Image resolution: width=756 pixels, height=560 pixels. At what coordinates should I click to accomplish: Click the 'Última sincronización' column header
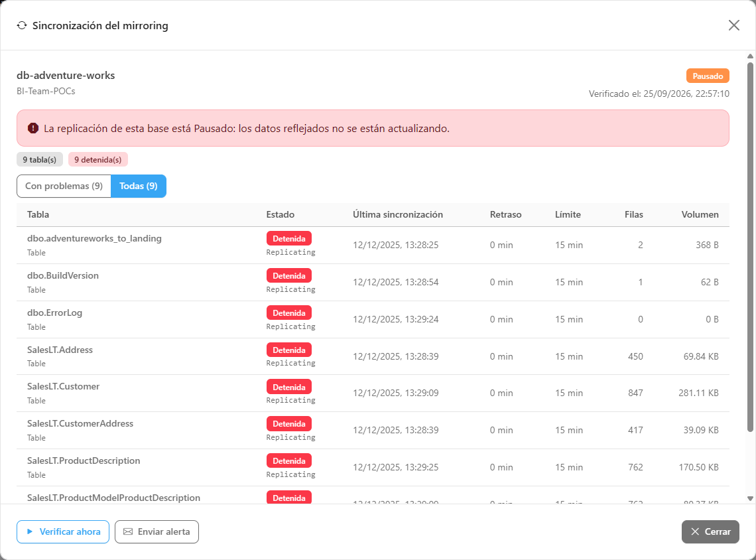coord(398,214)
